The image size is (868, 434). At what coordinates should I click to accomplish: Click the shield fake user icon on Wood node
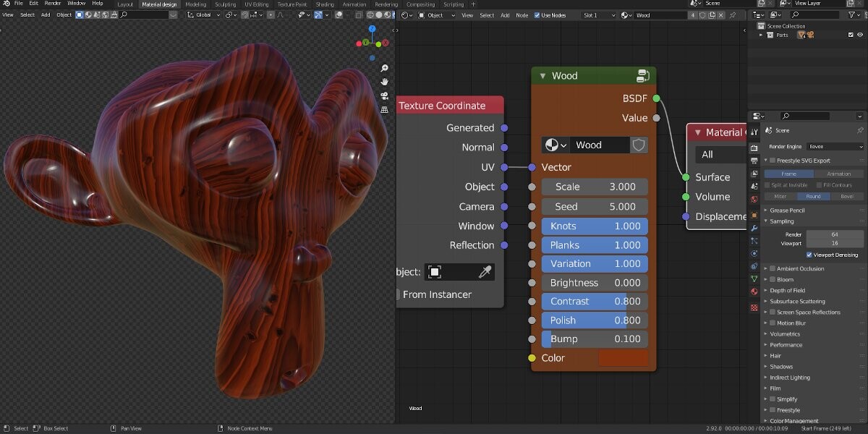pyautogui.click(x=638, y=145)
